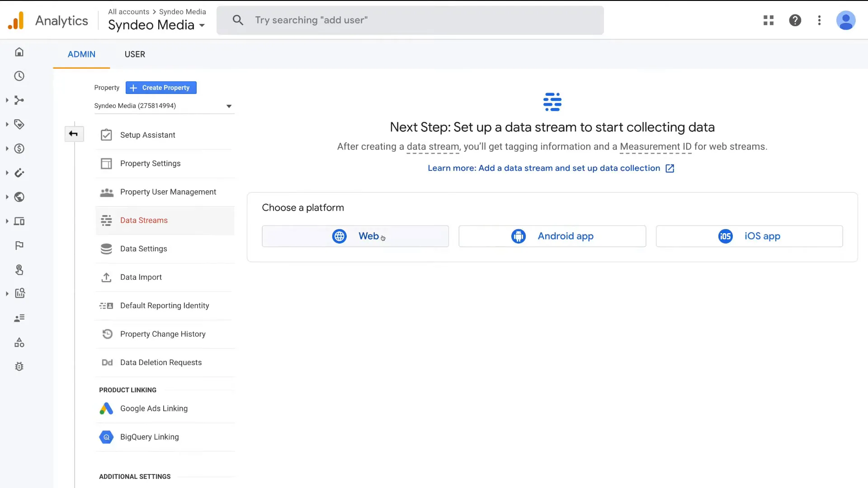The image size is (868, 488).
Task: Open the Tech devices icon in sidebar
Action: [x=19, y=221]
